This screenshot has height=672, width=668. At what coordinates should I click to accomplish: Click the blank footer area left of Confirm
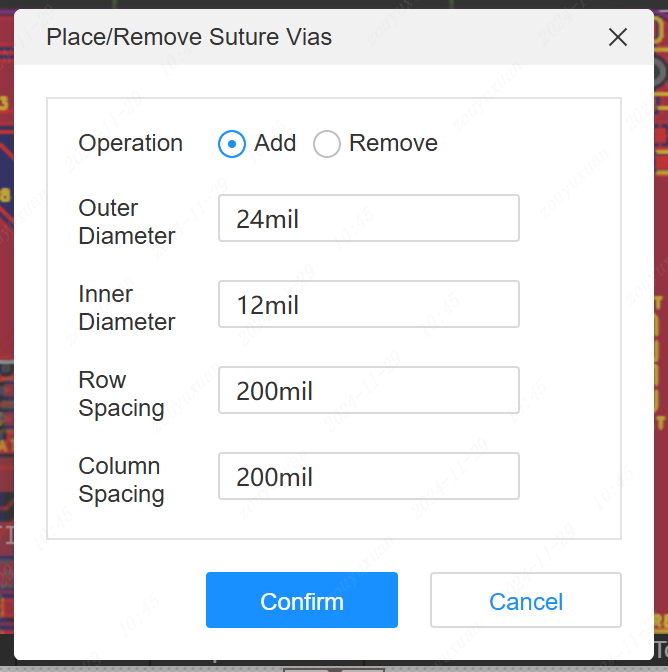110,600
